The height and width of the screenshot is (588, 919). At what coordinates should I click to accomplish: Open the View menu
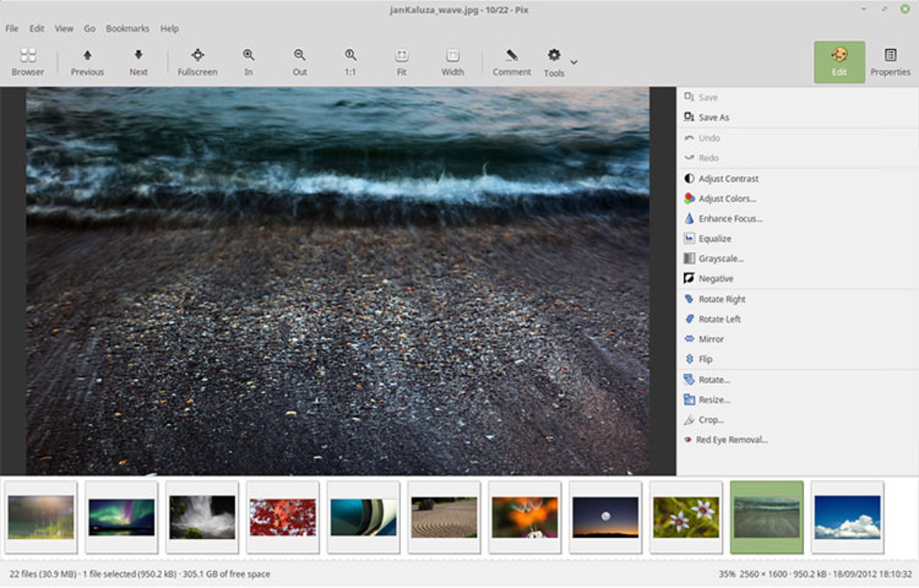coord(64,29)
